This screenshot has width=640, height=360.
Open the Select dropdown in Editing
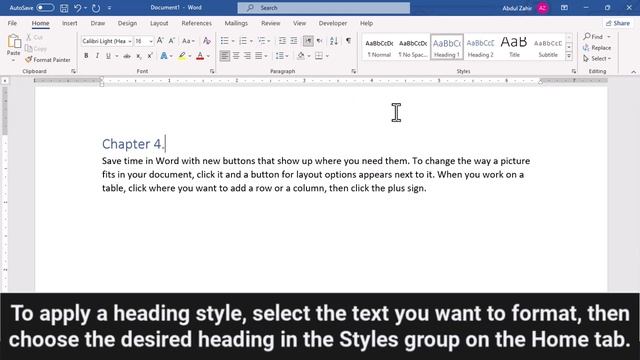tap(597, 59)
